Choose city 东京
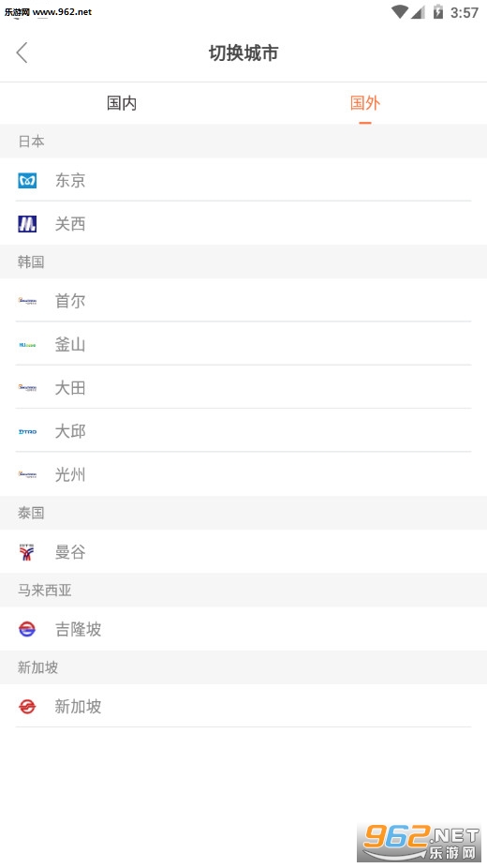487x868 pixels. pos(243,180)
